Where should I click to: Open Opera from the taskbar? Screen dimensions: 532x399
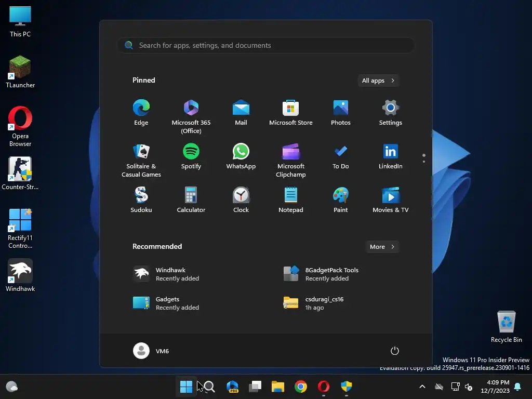[324, 387]
